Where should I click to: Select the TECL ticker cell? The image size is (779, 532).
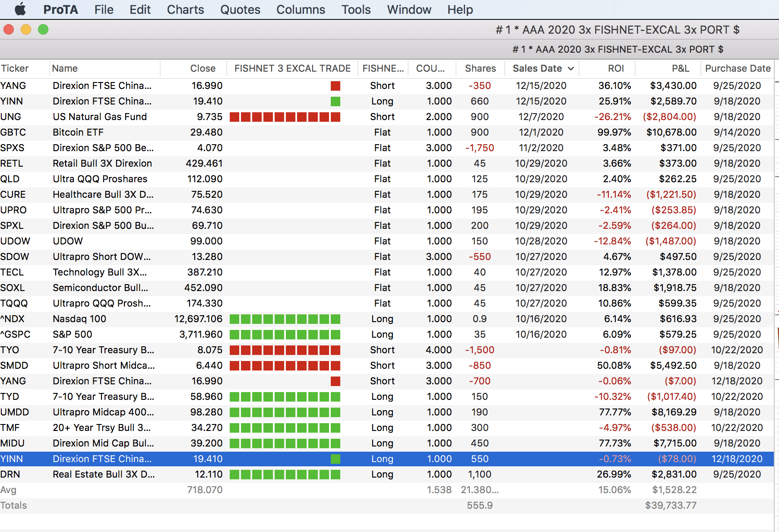click(12, 272)
